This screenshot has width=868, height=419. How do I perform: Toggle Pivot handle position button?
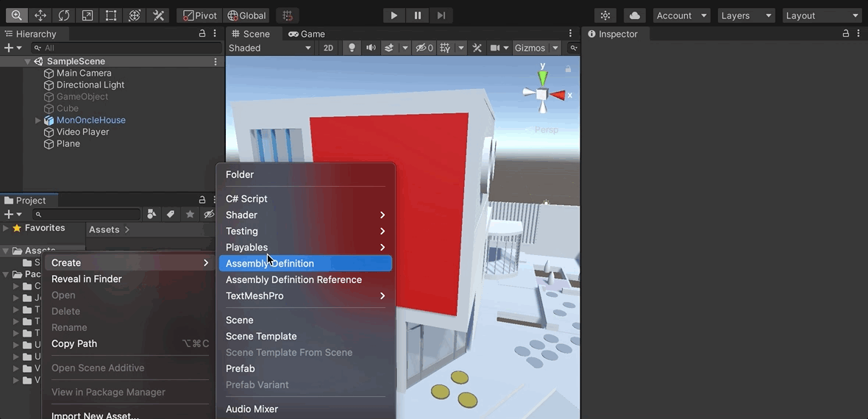199,15
